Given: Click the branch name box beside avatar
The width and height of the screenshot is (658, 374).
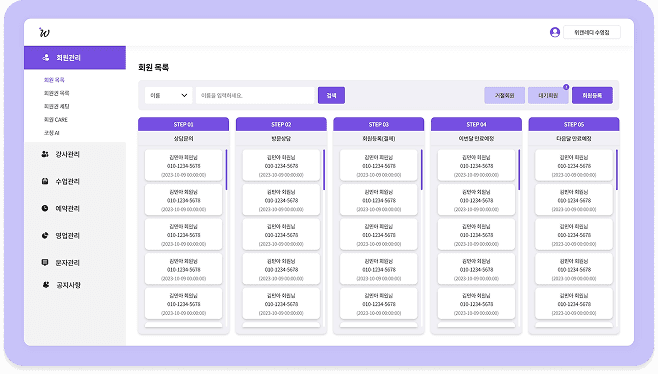Looking at the screenshot, I should click(592, 32).
